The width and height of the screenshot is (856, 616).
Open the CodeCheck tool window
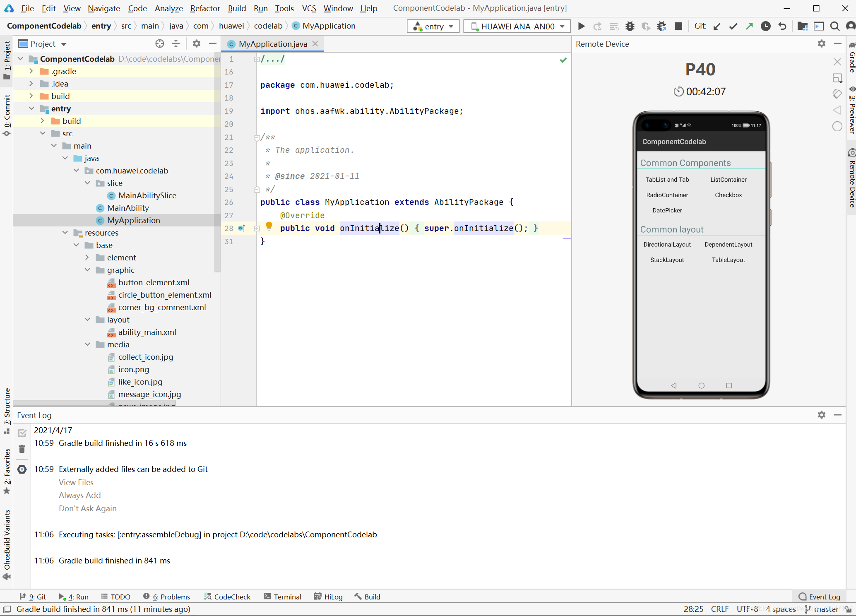click(x=227, y=597)
